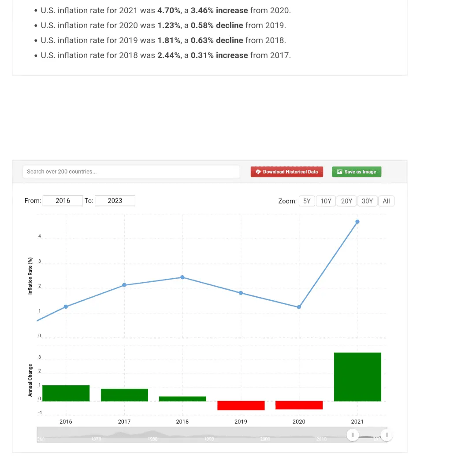This screenshot has height=461, width=476.
Task: Click the 'Zoom:' label
Action: tap(287, 201)
